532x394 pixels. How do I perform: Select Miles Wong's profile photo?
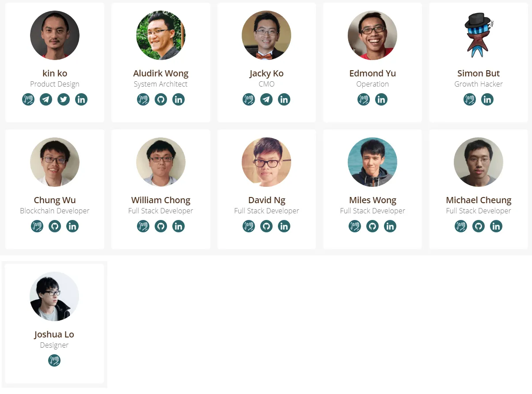[372, 162]
